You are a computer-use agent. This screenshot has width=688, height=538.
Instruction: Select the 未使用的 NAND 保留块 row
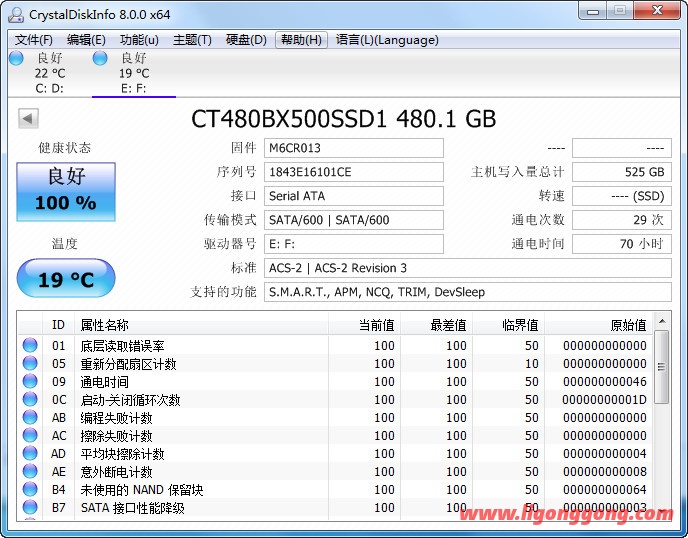click(335, 489)
